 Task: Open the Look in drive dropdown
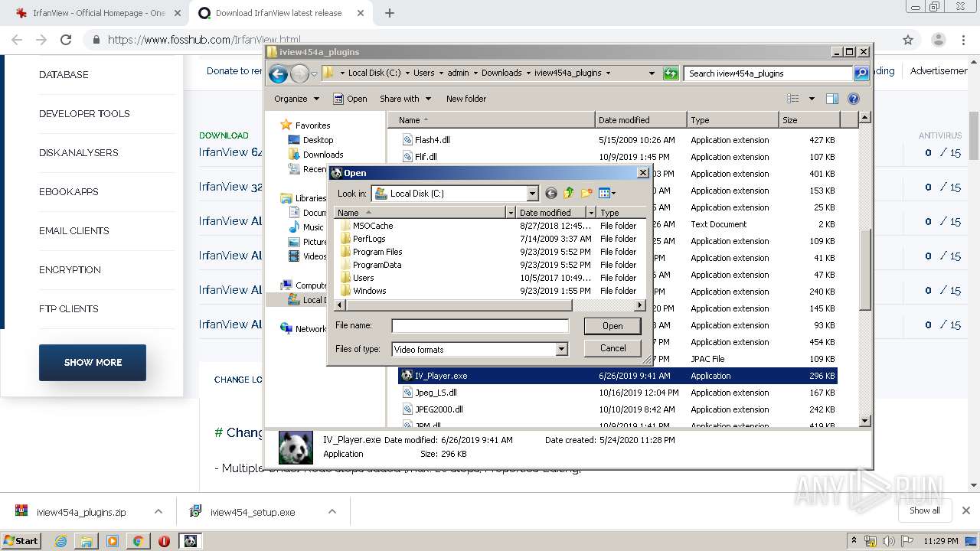tap(532, 194)
